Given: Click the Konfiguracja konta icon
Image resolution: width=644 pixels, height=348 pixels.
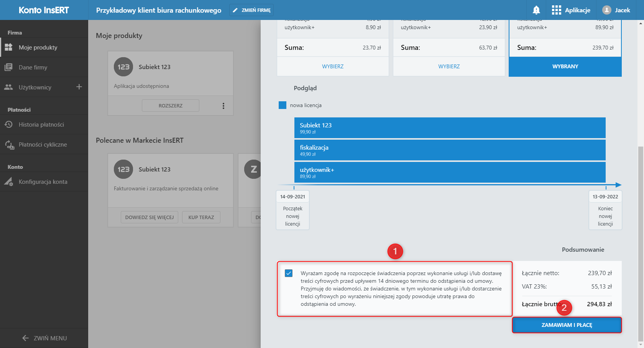Looking at the screenshot, I should point(8,181).
